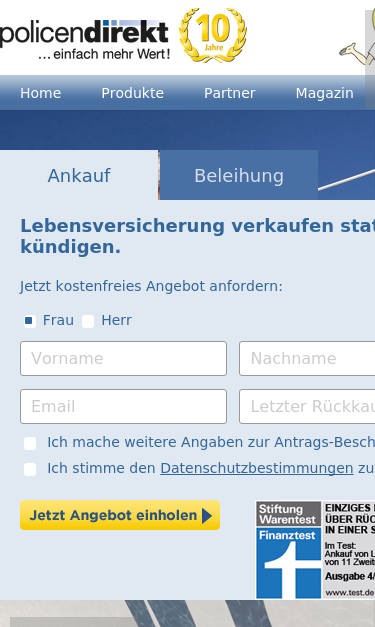Click 'Jetzt kostenfreies Angebot anfordern:' text
This screenshot has height=627, width=375.
coord(151,286)
